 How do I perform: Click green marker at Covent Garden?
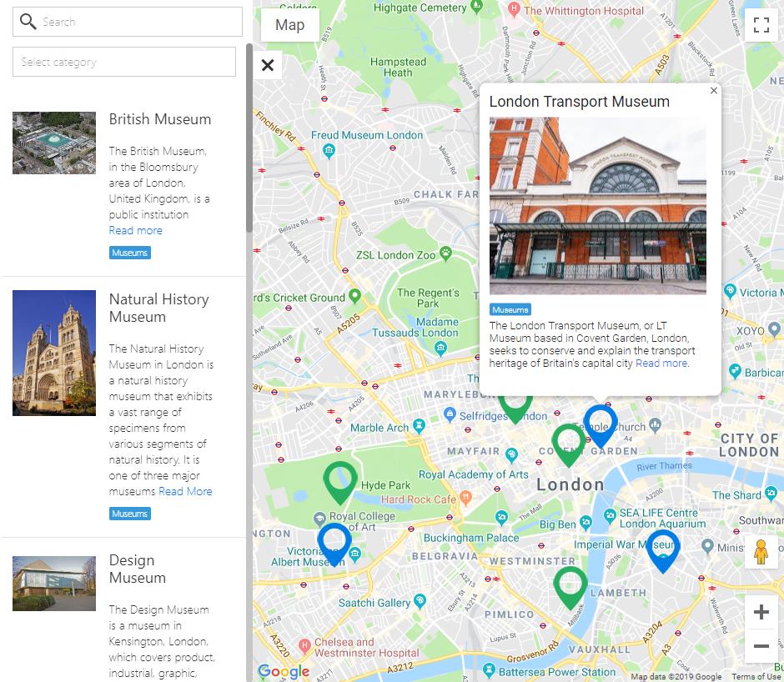click(569, 444)
